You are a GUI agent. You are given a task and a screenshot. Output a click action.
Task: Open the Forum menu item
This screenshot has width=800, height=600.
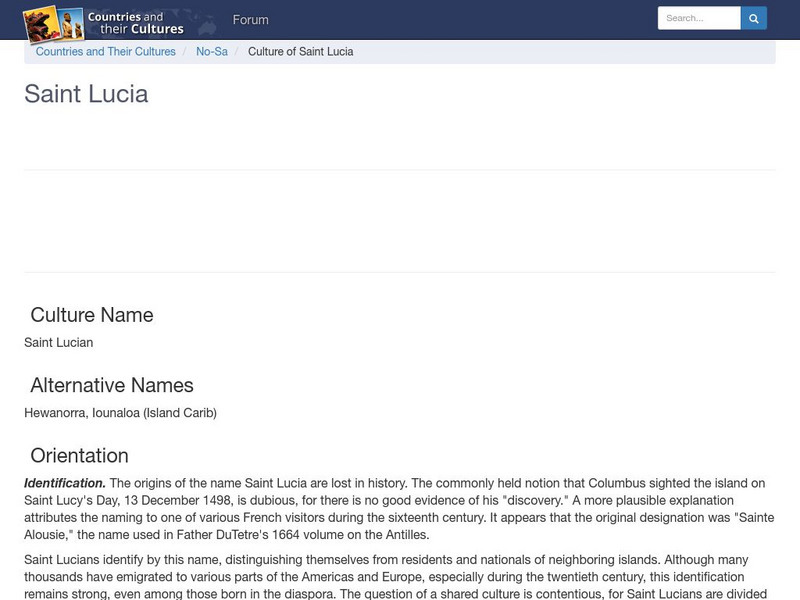tap(251, 20)
